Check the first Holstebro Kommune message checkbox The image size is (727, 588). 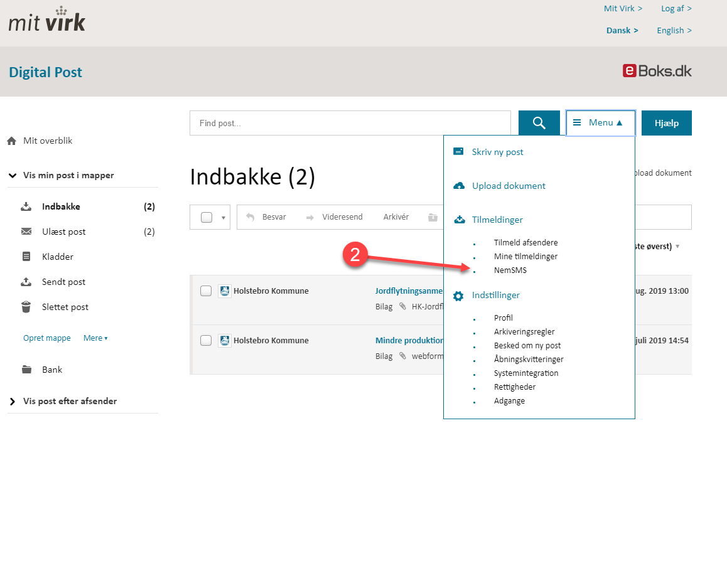tap(206, 291)
